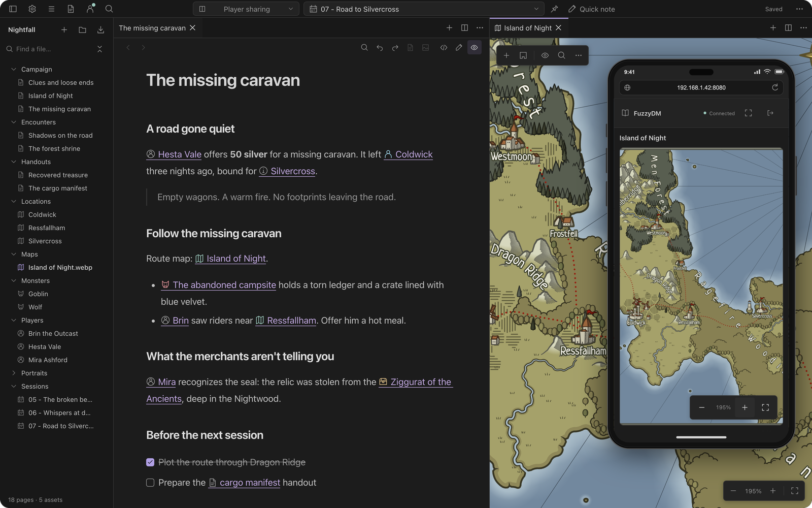Toggle visibility eye icon on map toolbar

pos(545,55)
